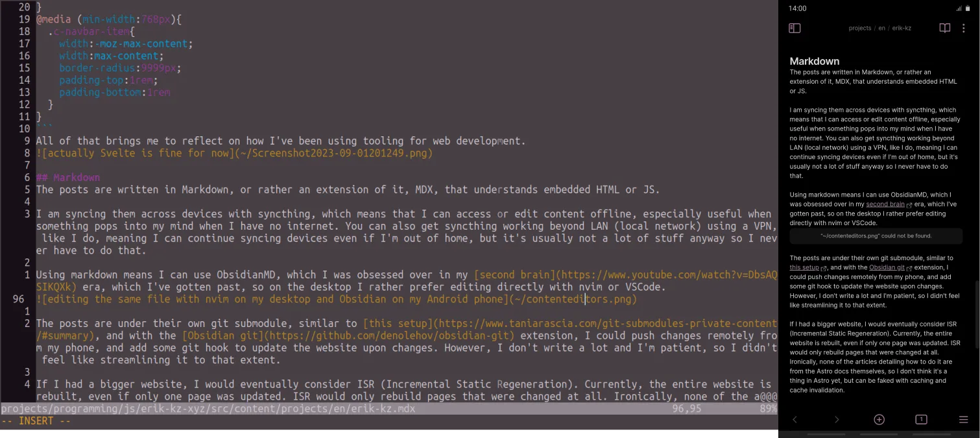Click the "Markdown" section heading

(x=815, y=61)
